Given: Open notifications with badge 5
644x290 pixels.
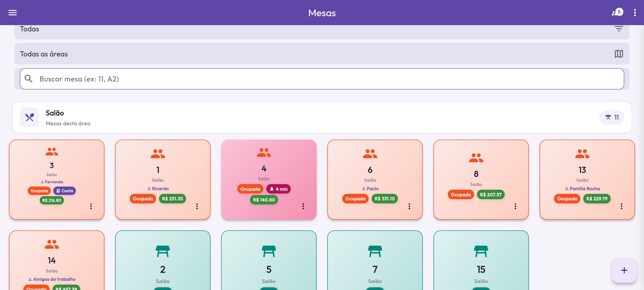Looking at the screenshot, I should pos(617,12).
